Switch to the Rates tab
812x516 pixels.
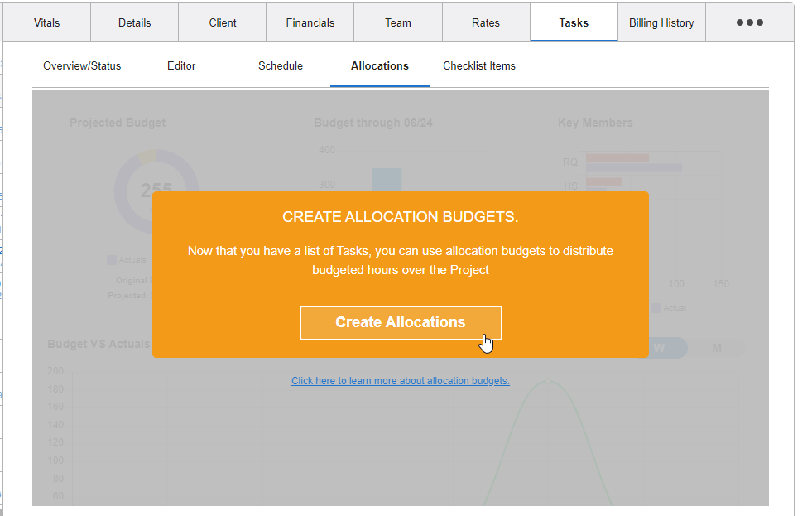485,22
